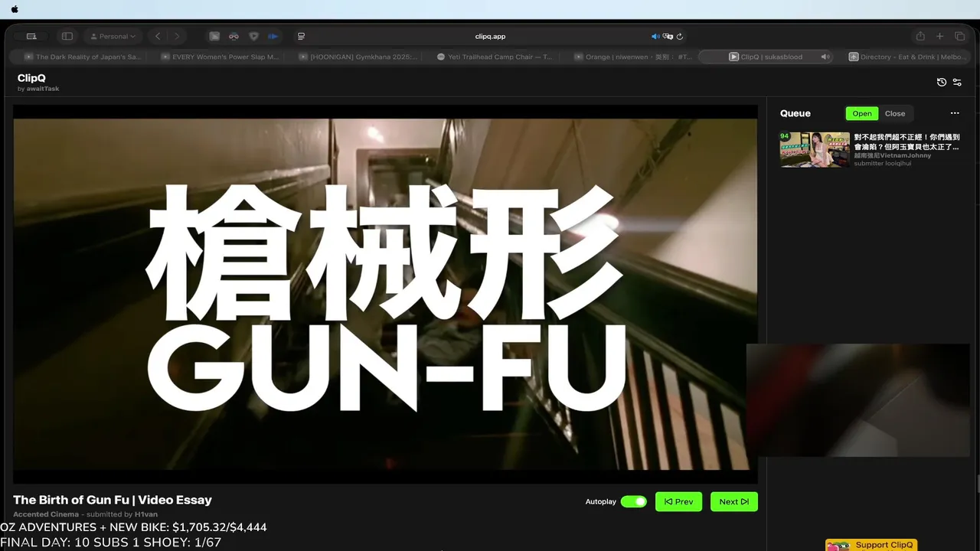The image size is (980, 551).
Task: Go forward with the forward arrow
Action: click(177, 36)
